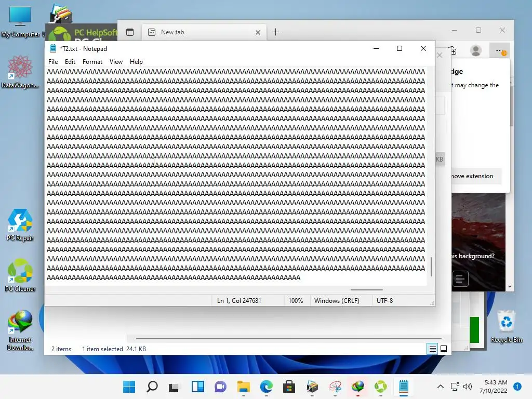Open the File menu in Notepad

point(53,62)
